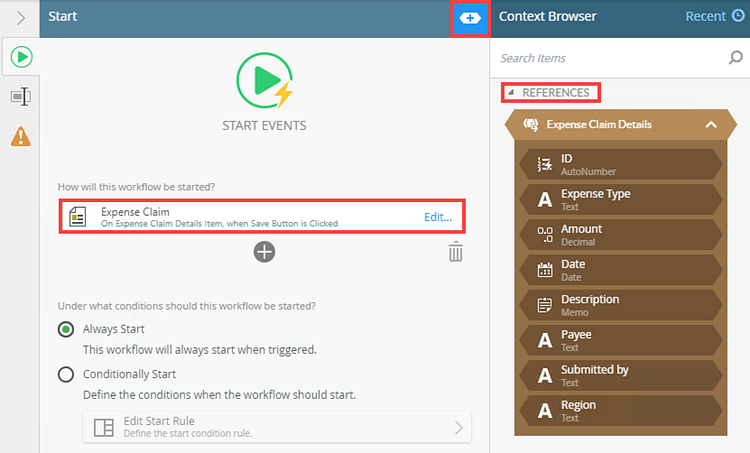Delete the start event using trash icon
The image size is (750, 453).
point(455,252)
